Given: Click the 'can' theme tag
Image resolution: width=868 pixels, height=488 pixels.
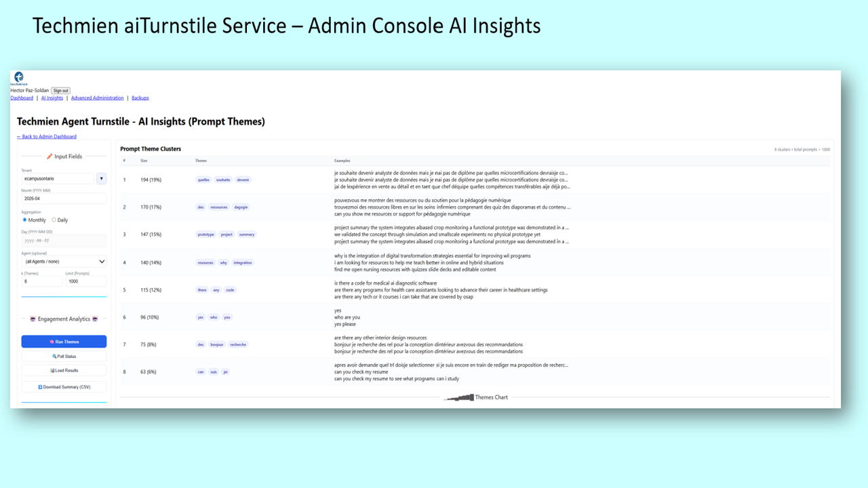Looking at the screenshot, I should pos(201,372).
